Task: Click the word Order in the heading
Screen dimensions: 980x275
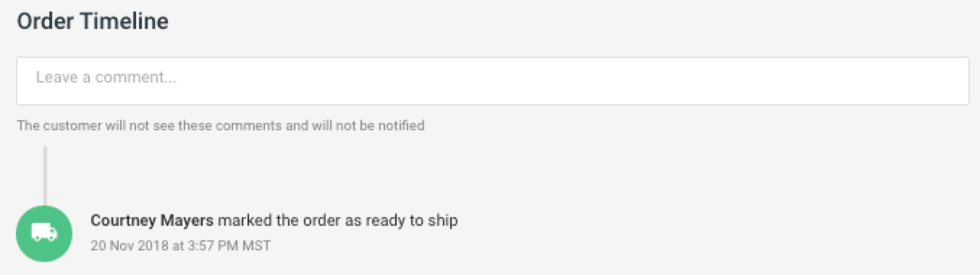Action: point(46,21)
